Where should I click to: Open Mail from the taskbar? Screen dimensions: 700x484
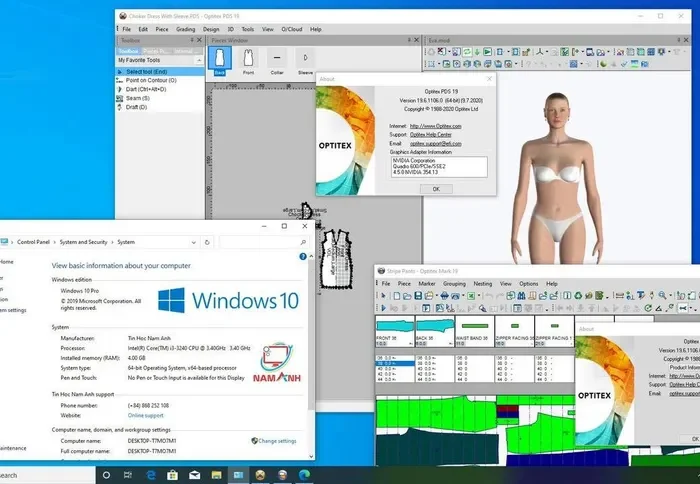pos(194,475)
